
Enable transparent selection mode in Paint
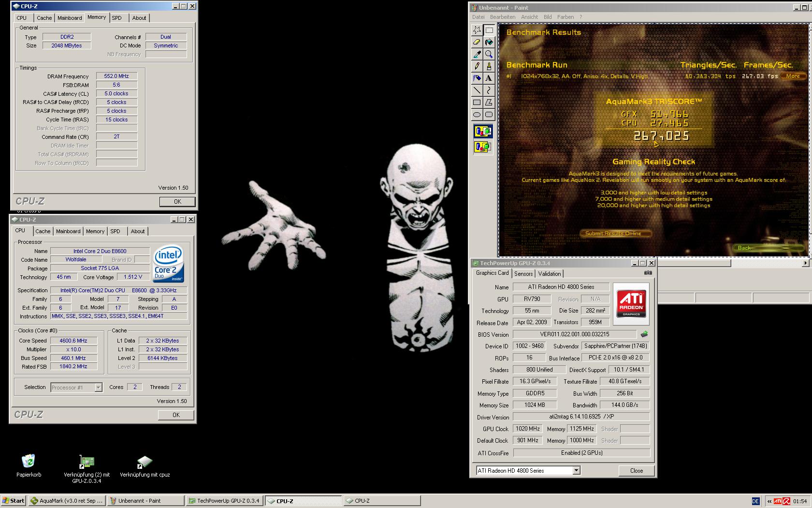pos(483,147)
